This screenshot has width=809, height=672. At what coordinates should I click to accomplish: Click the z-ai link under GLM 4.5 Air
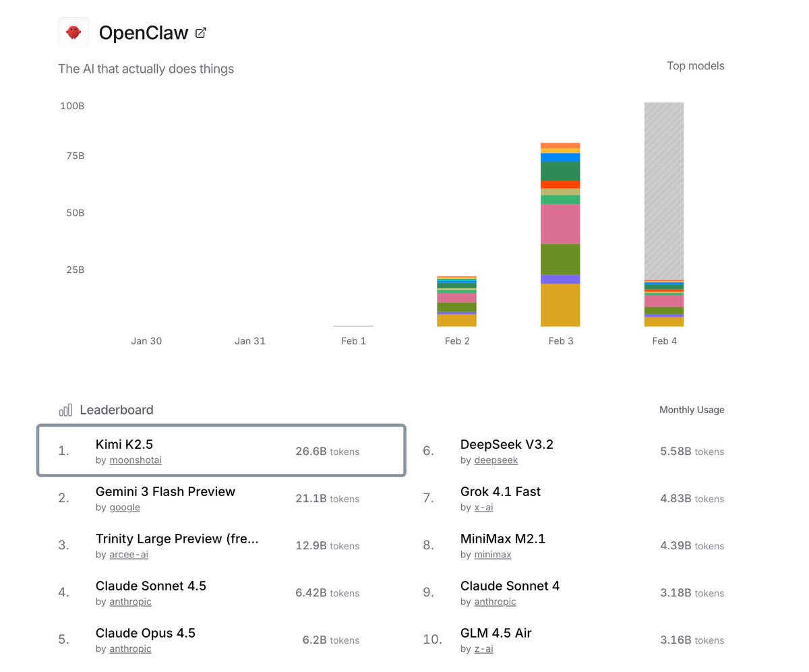click(484, 649)
